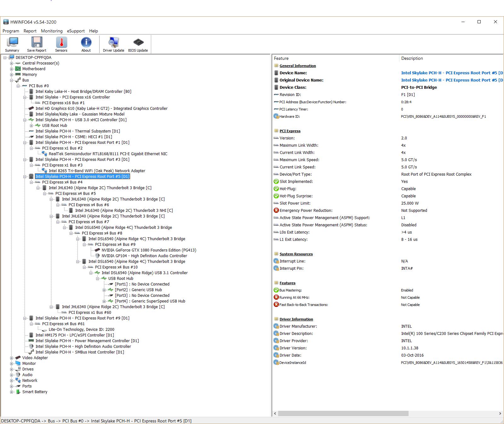Click the Monitor icon in tree
Screen dimensions: 504x424
[x=18, y=364]
